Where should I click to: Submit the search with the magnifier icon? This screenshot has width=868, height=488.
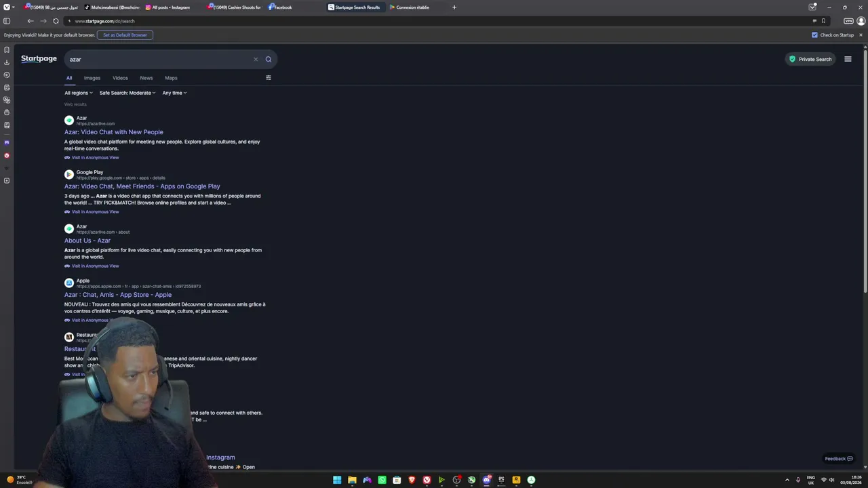[269, 59]
